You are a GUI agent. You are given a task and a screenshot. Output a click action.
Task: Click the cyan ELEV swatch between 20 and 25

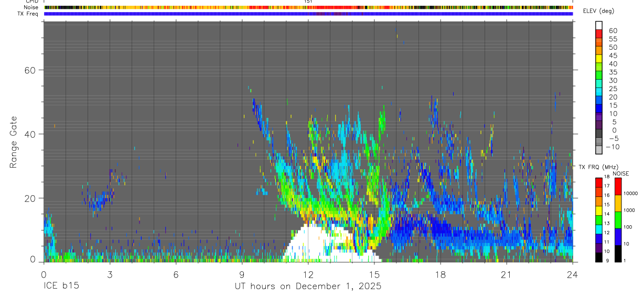pyautogui.click(x=599, y=92)
